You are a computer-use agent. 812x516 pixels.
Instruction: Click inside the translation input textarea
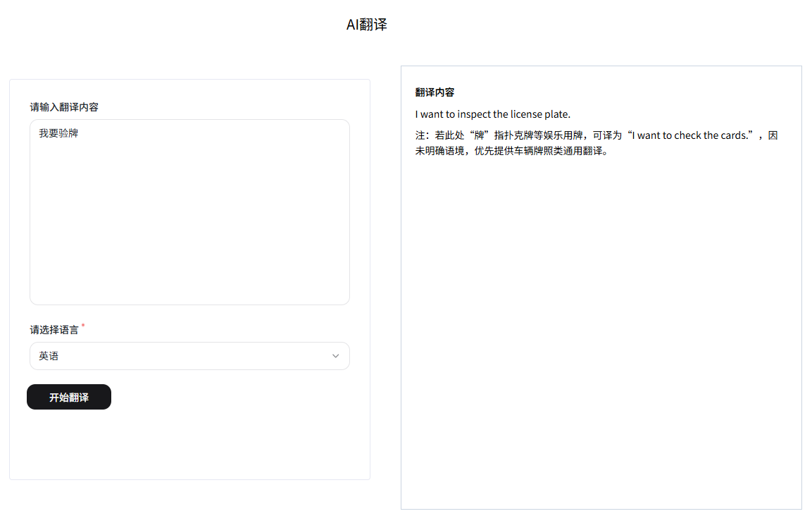click(x=189, y=211)
